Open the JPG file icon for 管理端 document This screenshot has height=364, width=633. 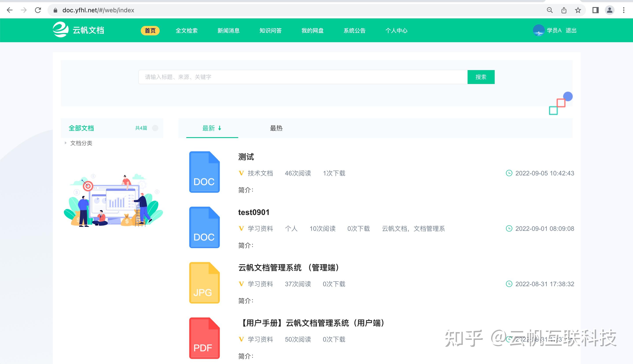pyautogui.click(x=204, y=283)
